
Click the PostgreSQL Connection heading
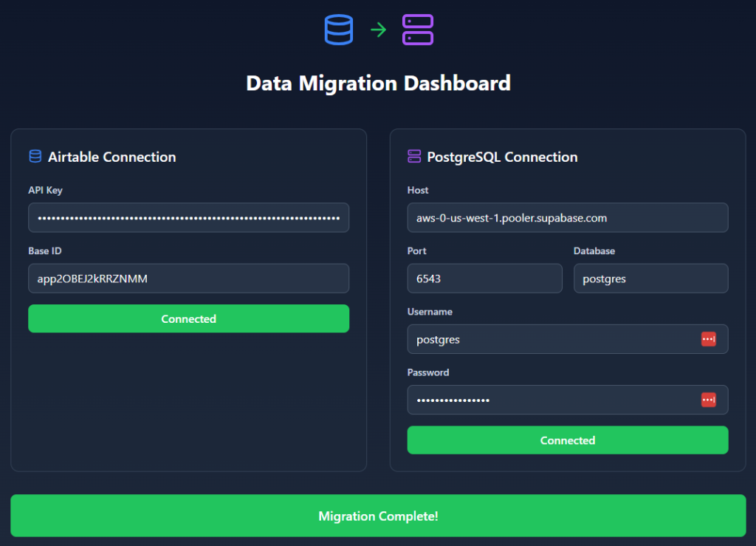[502, 157]
